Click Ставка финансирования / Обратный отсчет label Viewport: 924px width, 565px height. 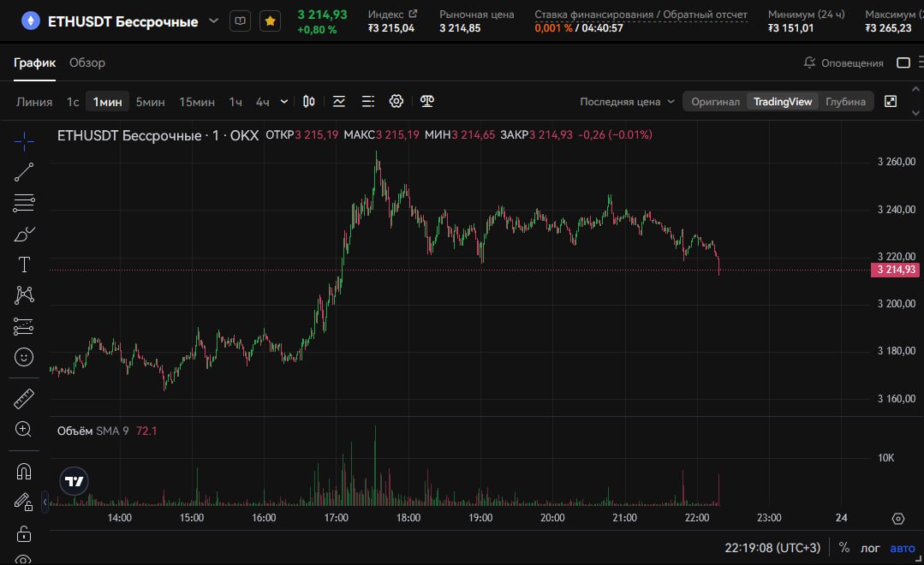(641, 15)
